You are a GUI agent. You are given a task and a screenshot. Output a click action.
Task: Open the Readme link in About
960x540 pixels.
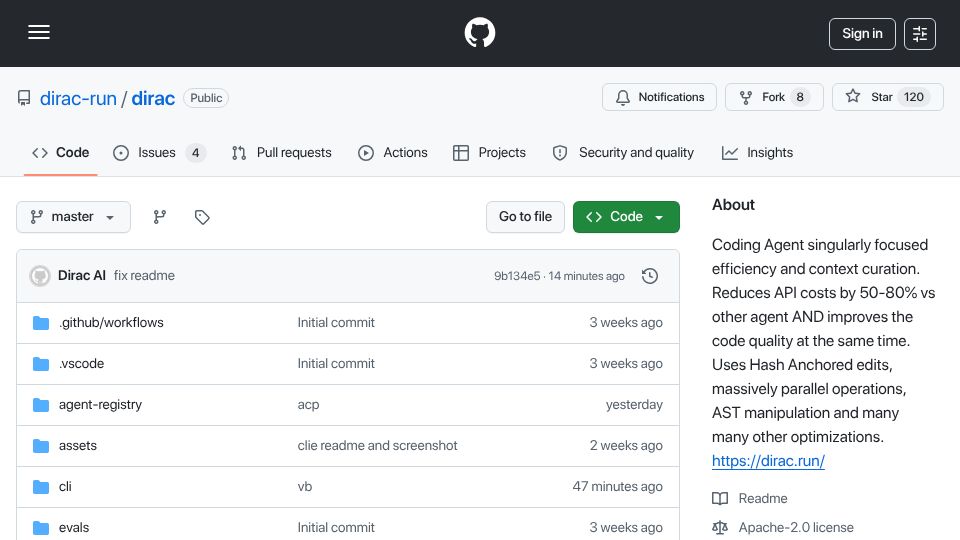coord(763,498)
